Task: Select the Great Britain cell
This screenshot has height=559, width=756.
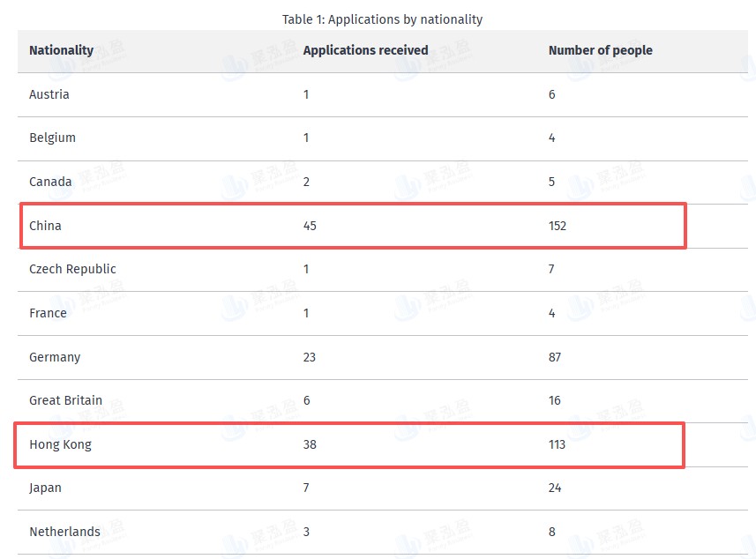Action: pos(65,400)
